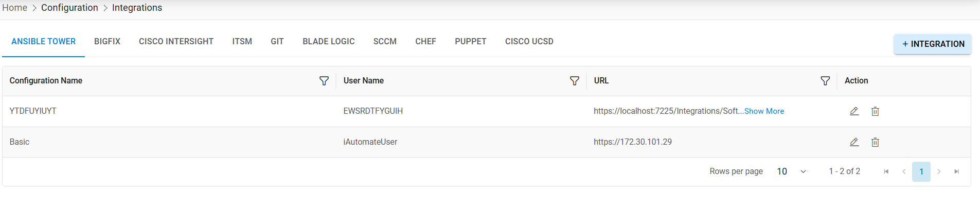Filter the Configuration Name column
Image resolution: width=980 pixels, height=207 pixels.
click(x=324, y=81)
